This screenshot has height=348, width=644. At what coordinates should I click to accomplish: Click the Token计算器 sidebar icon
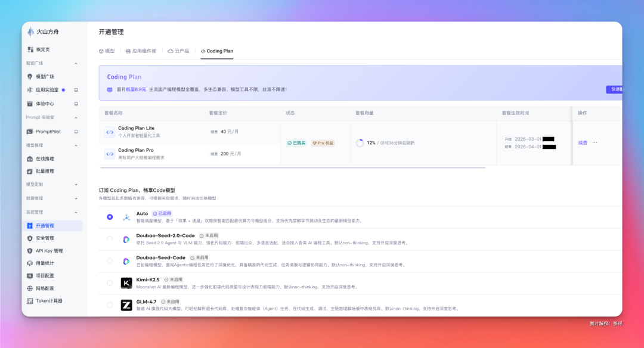point(30,301)
